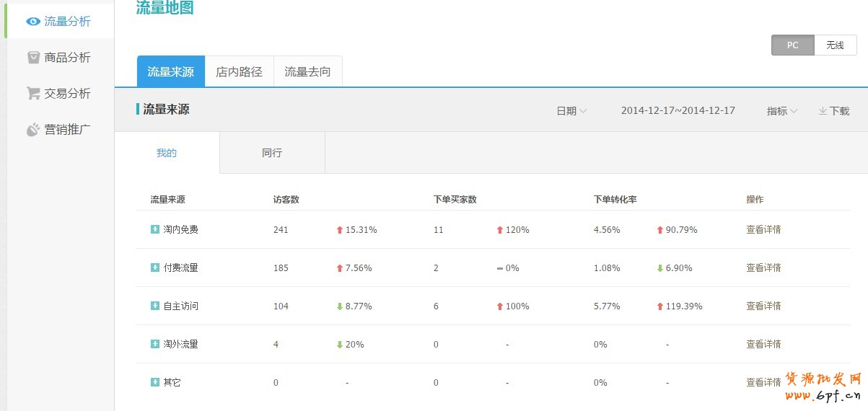
Task: Click 查看详情 for 淘内免费 row
Action: pos(763,229)
